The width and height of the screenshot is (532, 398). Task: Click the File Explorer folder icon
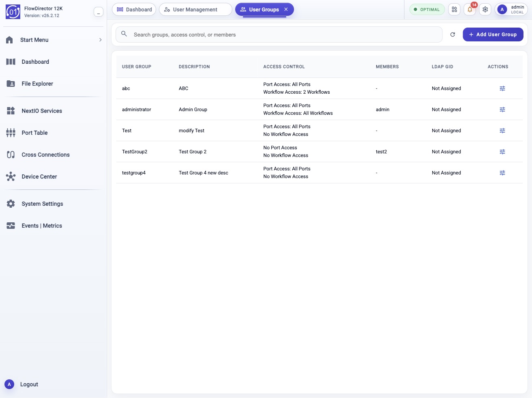click(x=11, y=84)
